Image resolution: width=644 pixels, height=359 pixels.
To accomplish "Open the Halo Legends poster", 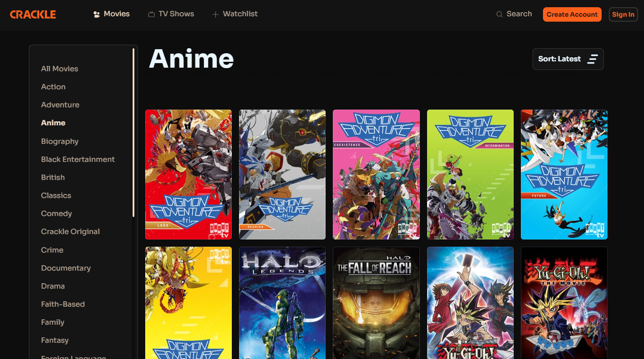I will click(x=282, y=303).
